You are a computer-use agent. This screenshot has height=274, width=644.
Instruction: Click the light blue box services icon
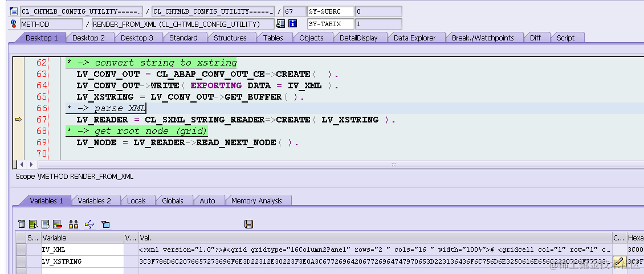[x=105, y=224]
